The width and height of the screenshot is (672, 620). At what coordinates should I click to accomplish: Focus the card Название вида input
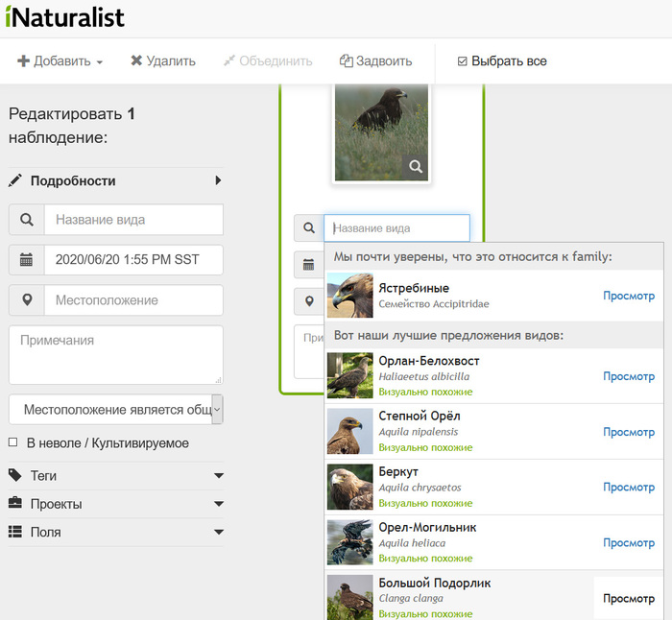396,228
